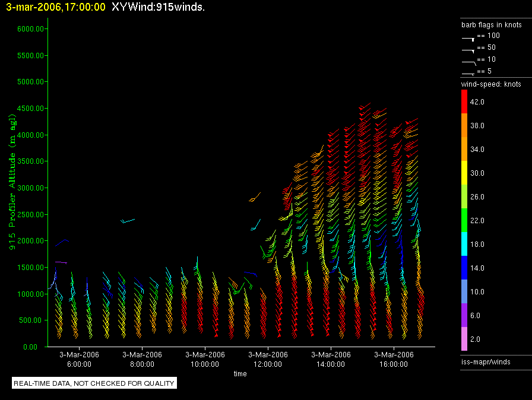Click the 3-Mar-2006 12:00:00 time axis label
Image resolution: width=532 pixels, height=400 pixels.
point(267,359)
